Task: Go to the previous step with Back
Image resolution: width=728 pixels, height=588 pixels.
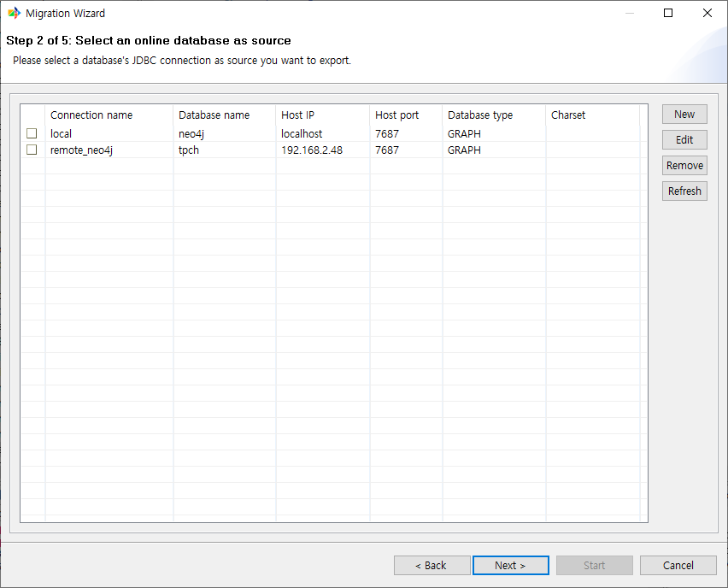Action: tap(432, 566)
